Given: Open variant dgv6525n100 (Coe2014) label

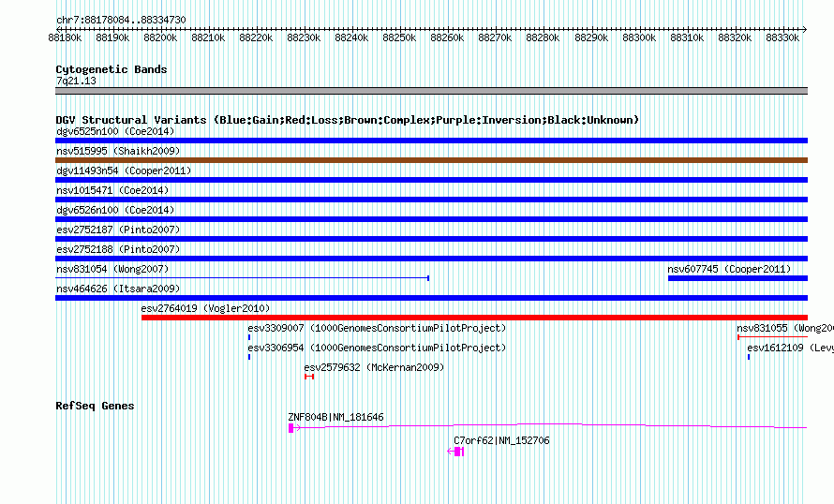Looking at the screenshot, I should tap(115, 131).
